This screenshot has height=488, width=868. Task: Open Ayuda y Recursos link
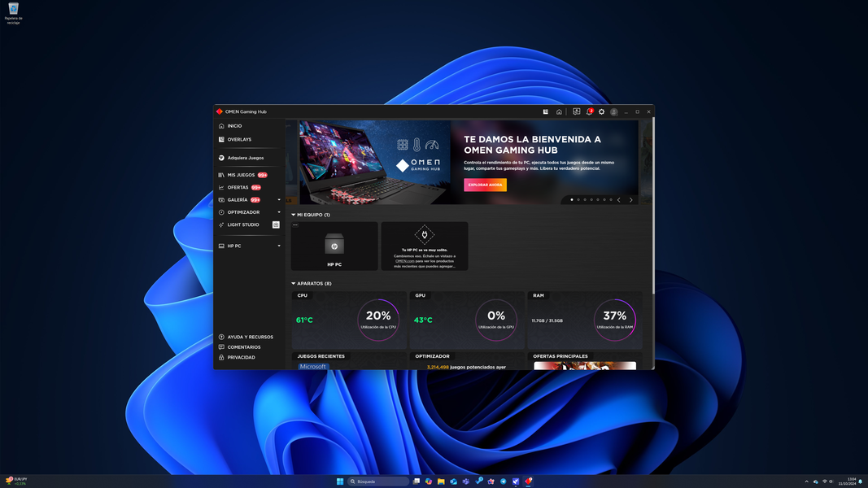pyautogui.click(x=250, y=337)
